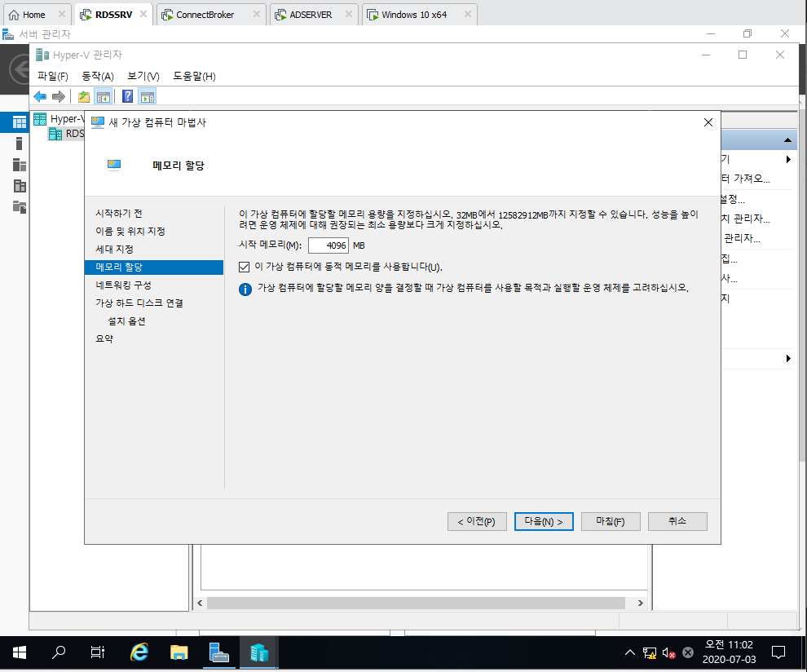This screenshot has height=672, width=807.
Task: Switch to Hyper-V Manager taskbar icon
Action: tap(259, 653)
